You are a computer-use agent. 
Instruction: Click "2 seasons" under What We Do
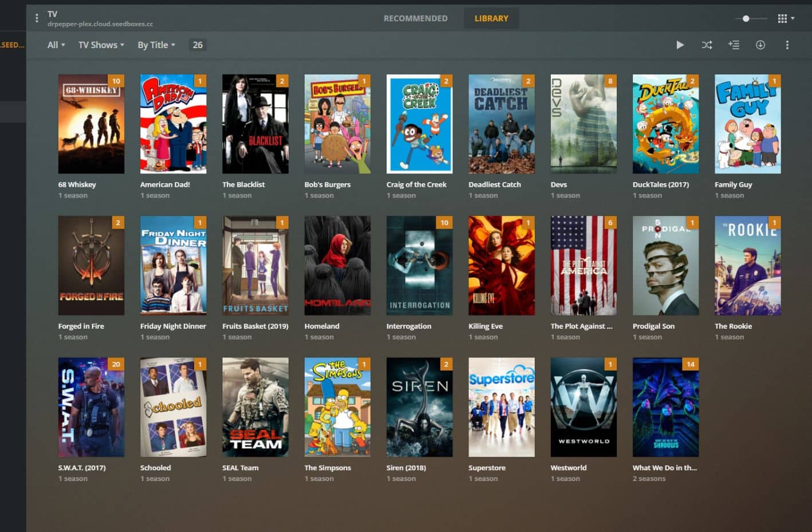649,479
